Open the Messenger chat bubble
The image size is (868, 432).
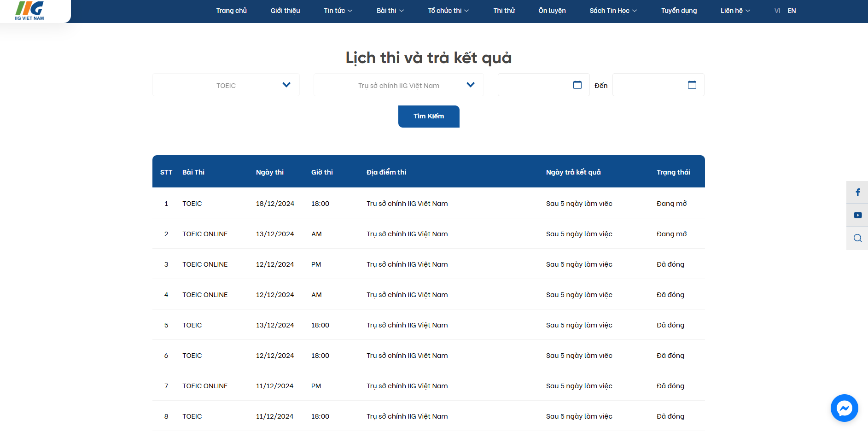[x=844, y=408]
